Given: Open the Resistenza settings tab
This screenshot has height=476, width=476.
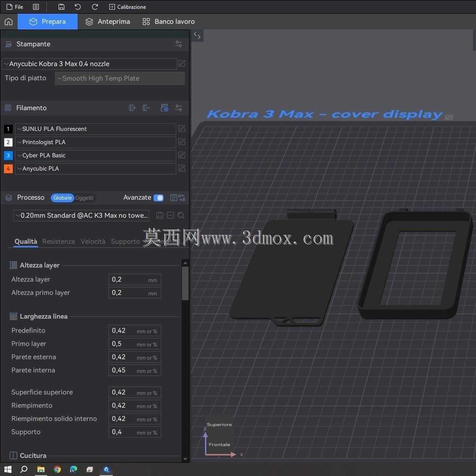Looking at the screenshot, I should pyautogui.click(x=59, y=242).
